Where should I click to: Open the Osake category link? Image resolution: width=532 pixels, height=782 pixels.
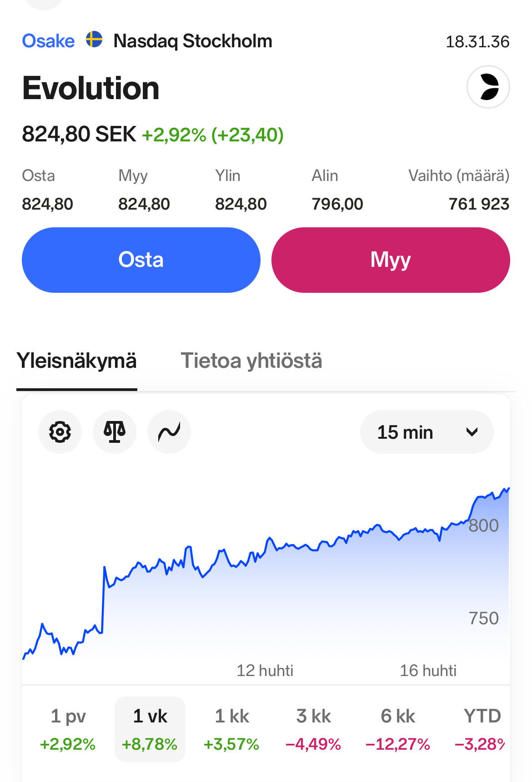[48, 41]
